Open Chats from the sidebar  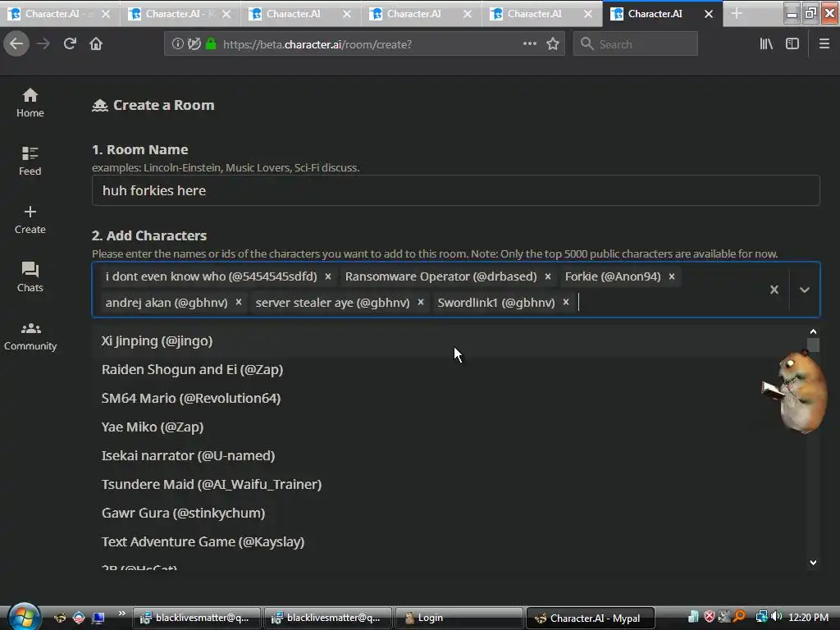coord(30,277)
